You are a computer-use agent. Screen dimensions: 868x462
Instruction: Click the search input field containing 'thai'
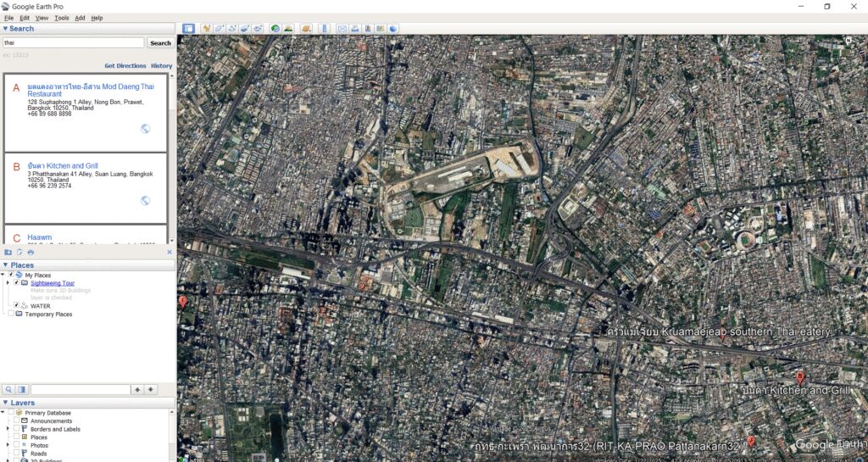coord(74,42)
